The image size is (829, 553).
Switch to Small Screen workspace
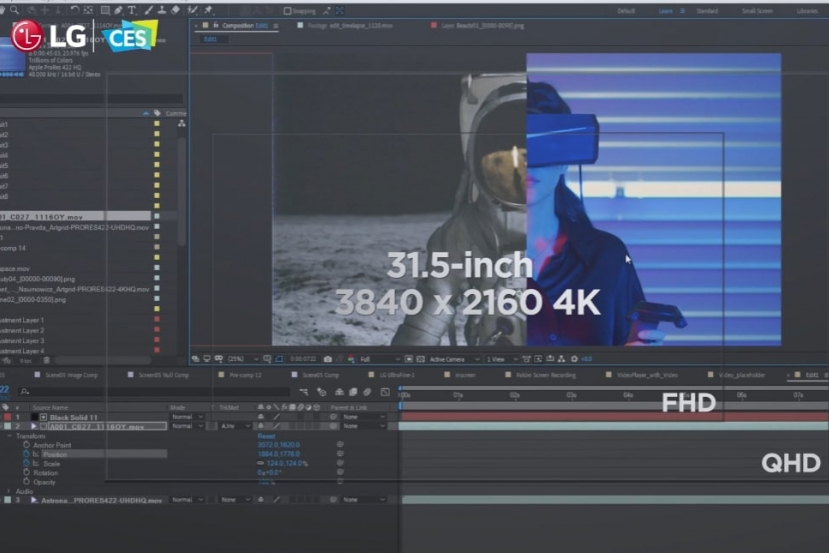pos(757,11)
